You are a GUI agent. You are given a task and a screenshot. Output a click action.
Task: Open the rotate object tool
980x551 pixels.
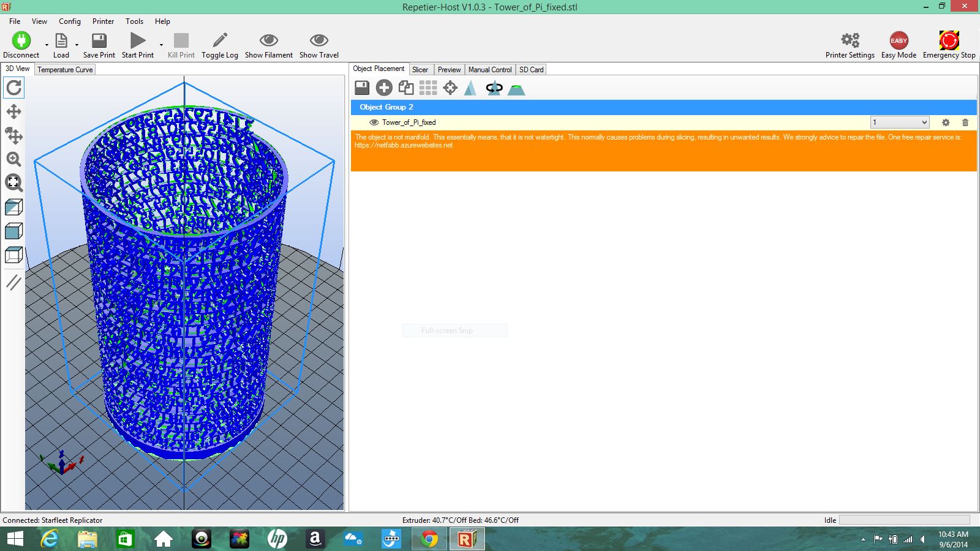click(494, 88)
